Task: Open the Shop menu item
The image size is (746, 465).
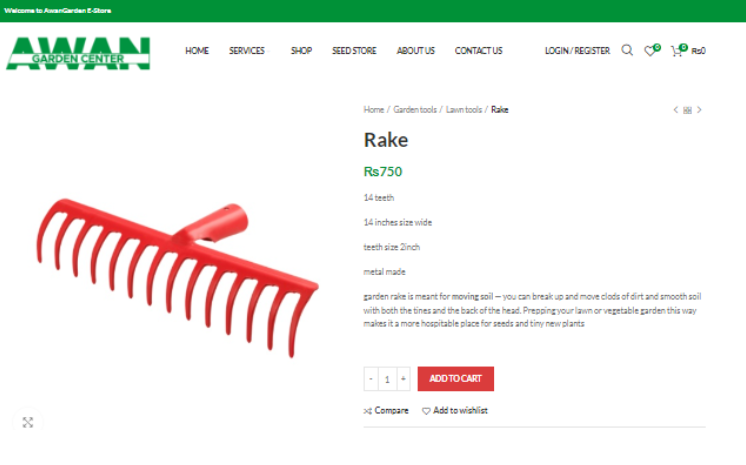Action: point(302,50)
